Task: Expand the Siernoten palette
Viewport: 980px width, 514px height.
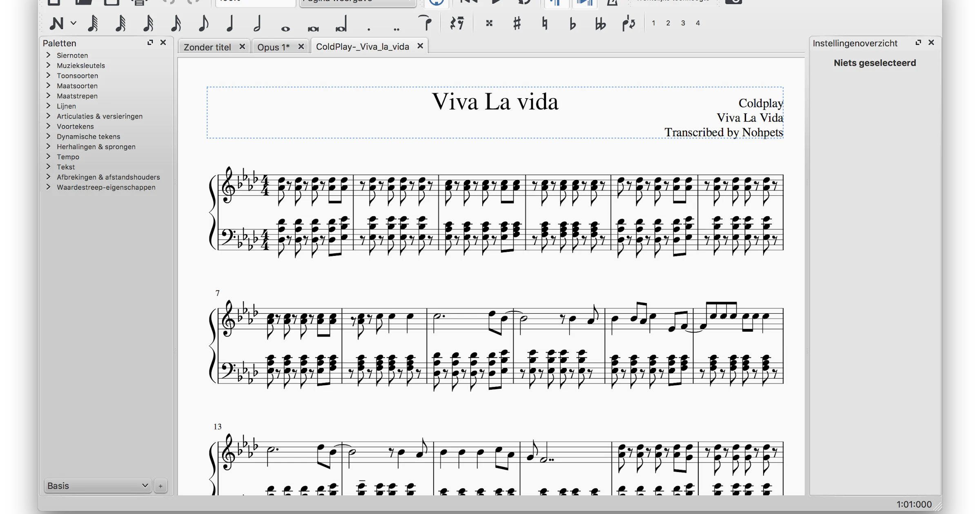Action: point(48,55)
